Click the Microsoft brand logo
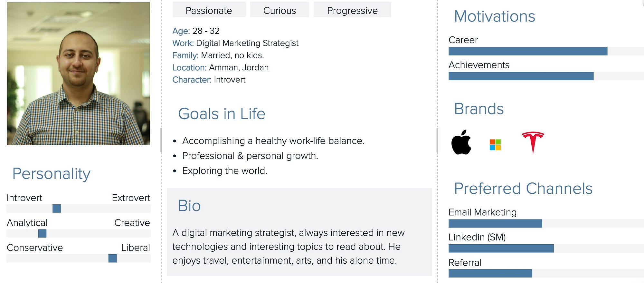The image size is (644, 283). [x=495, y=145]
